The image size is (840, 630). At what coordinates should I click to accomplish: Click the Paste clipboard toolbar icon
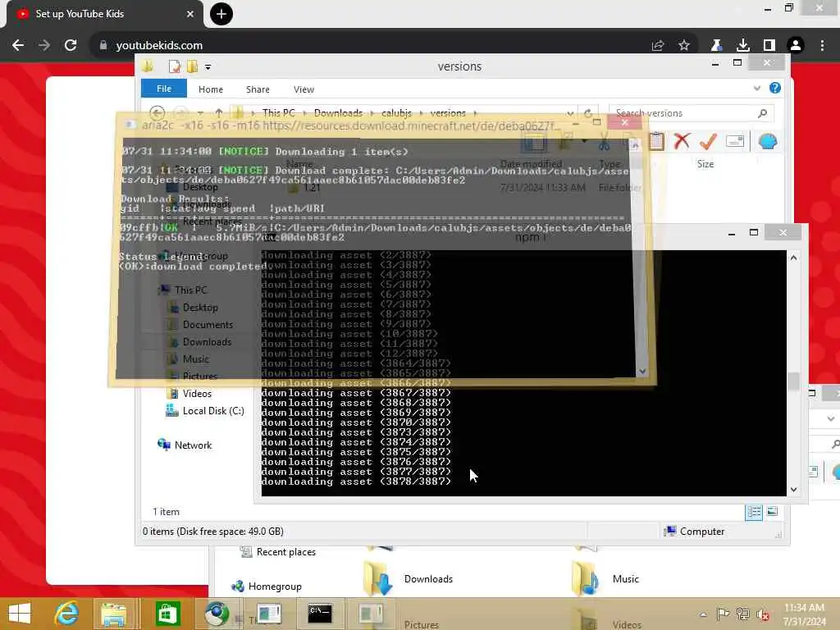point(656,141)
